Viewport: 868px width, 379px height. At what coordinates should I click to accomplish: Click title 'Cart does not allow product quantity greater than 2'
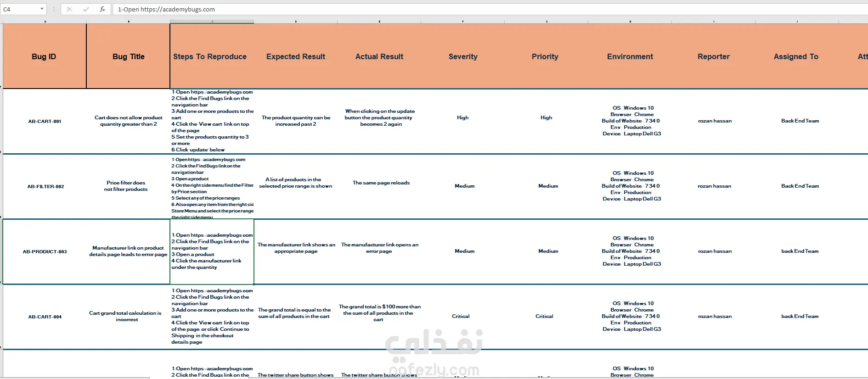pos(128,121)
